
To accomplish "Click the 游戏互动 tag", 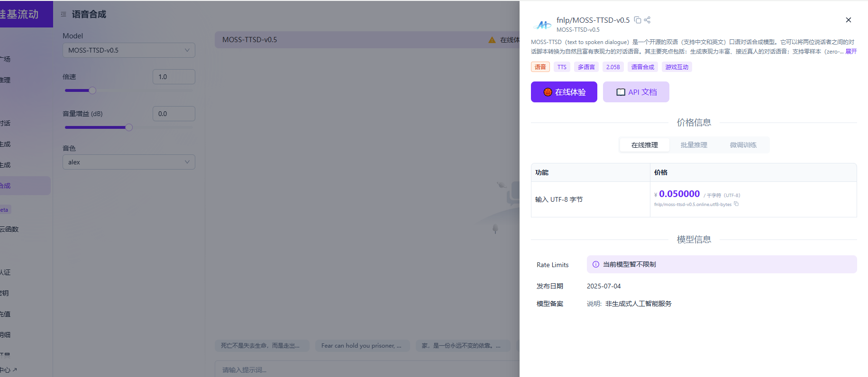I will pyautogui.click(x=677, y=67).
